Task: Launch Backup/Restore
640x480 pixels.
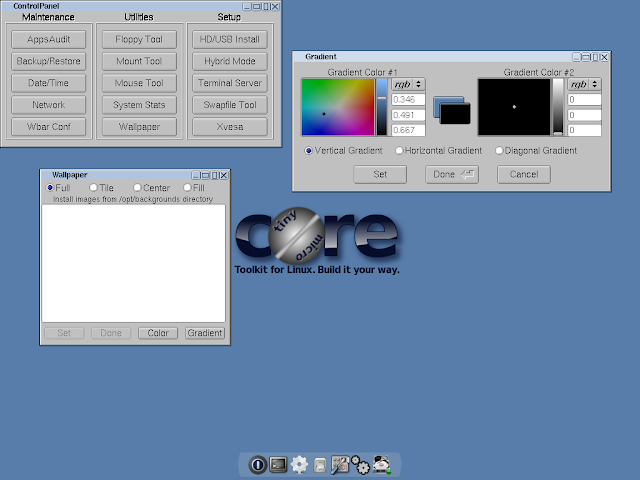Action: pos(49,61)
